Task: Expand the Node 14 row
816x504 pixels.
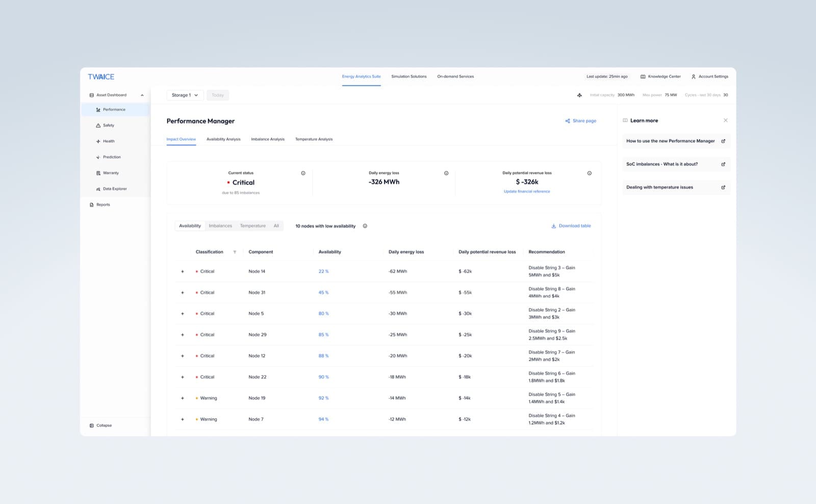Action: (x=183, y=272)
